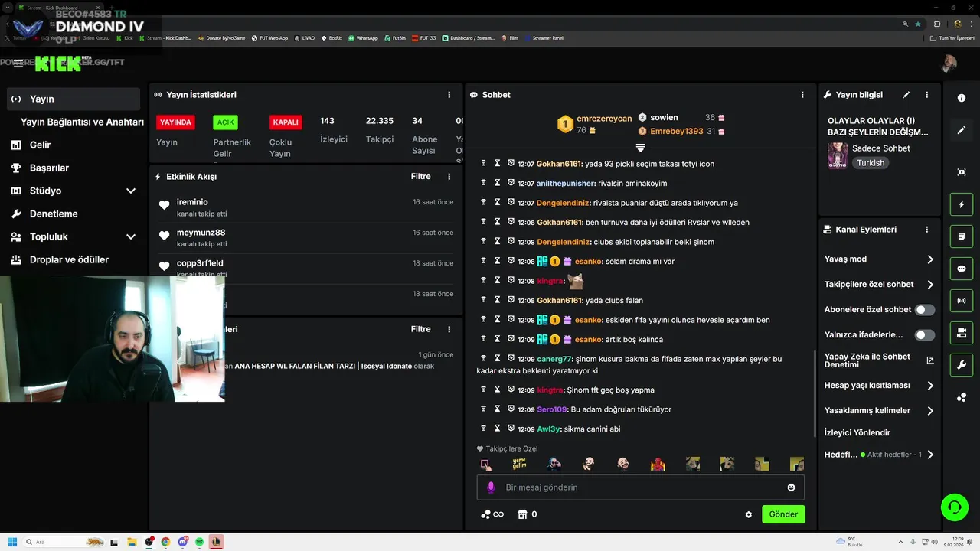This screenshot has height=551, width=980.
Task: Open chat settings gear icon
Action: pyautogui.click(x=749, y=514)
